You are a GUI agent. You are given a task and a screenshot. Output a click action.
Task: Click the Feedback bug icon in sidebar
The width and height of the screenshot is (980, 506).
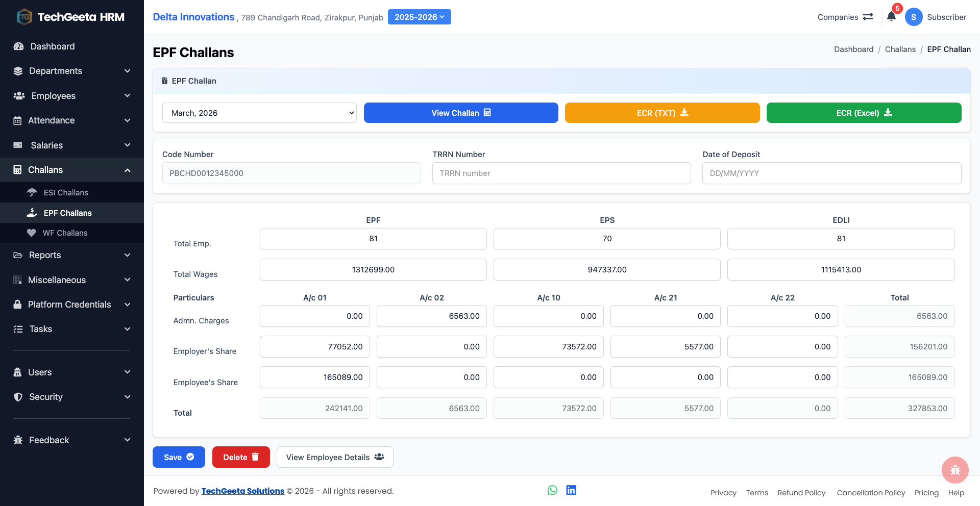click(18, 440)
